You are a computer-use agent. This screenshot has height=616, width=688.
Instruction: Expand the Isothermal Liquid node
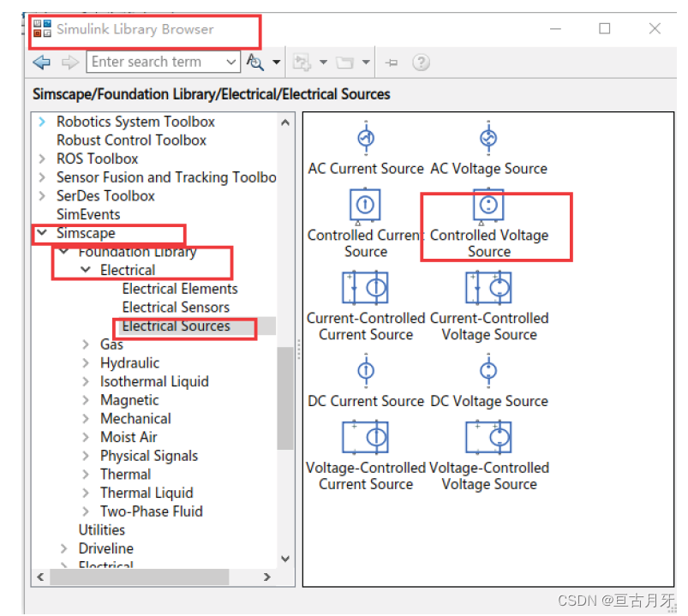[86, 381]
